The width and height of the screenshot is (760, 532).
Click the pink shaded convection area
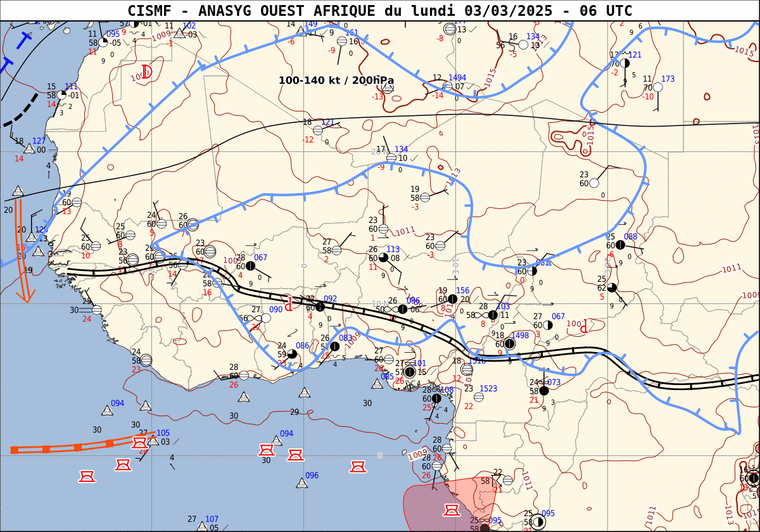click(431, 507)
